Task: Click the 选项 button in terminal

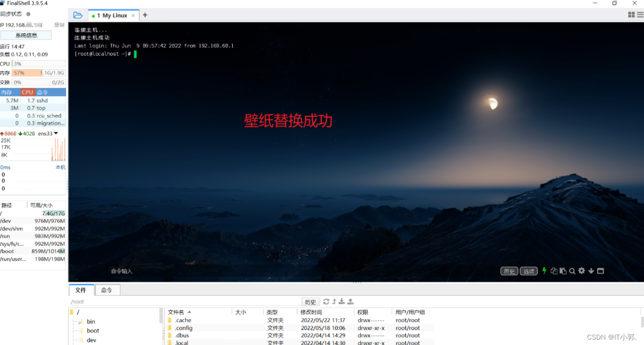Action: click(528, 271)
